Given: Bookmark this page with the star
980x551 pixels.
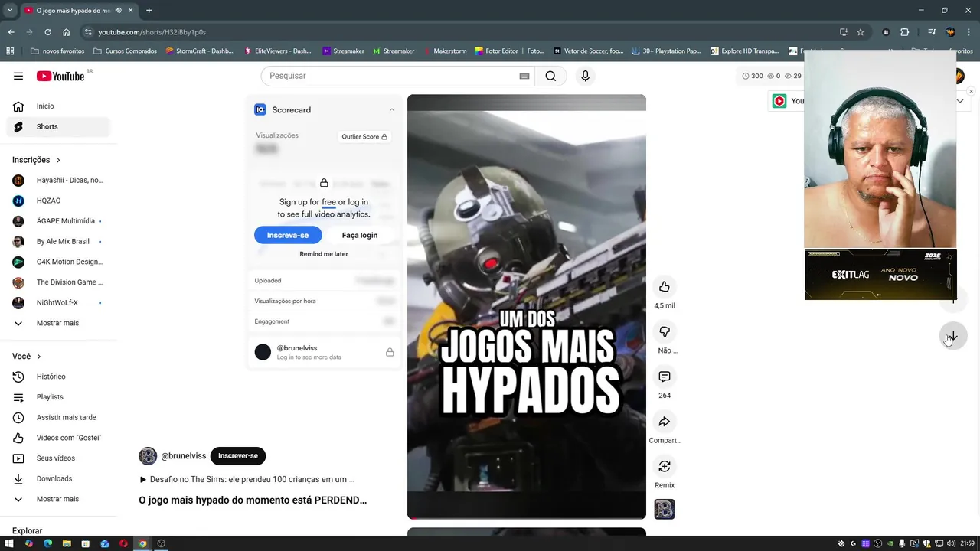Looking at the screenshot, I should click(861, 32).
